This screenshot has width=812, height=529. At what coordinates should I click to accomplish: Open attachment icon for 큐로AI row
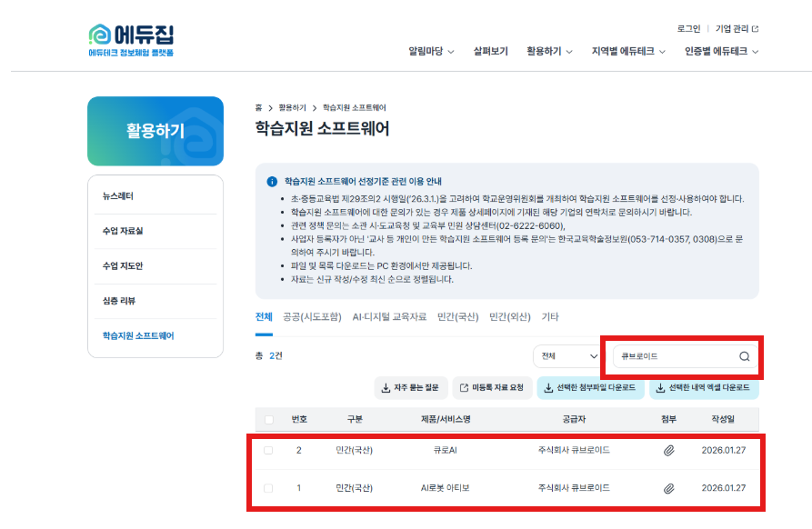coord(668,450)
